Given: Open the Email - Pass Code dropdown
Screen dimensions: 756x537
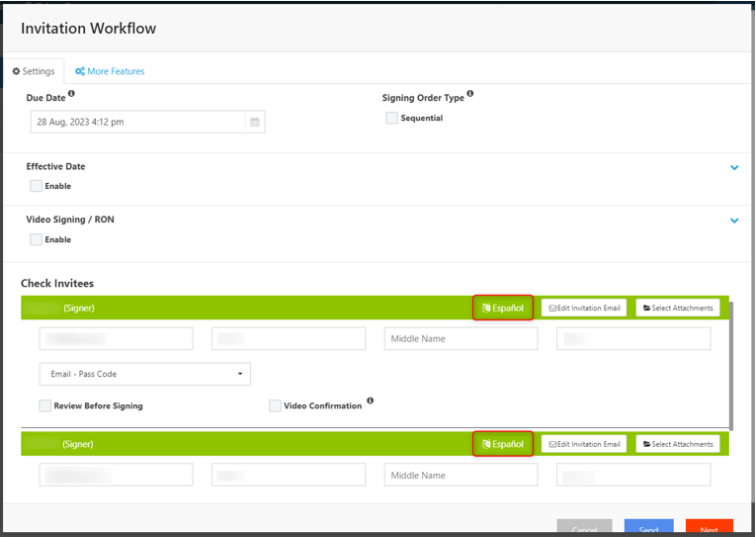Looking at the screenshot, I should 144,374.
